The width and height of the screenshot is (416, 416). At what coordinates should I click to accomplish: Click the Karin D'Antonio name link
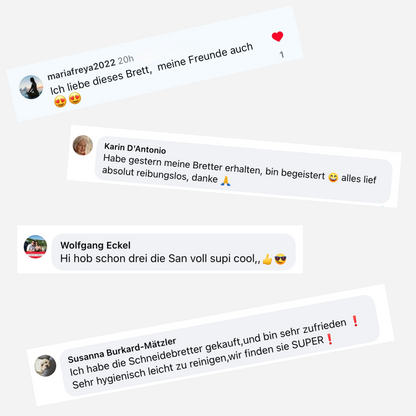pyautogui.click(x=135, y=148)
